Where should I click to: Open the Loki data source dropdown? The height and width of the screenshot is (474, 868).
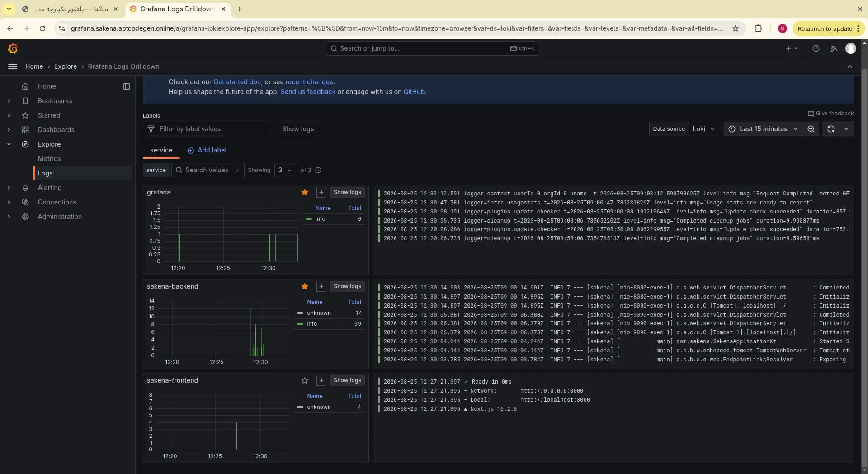click(x=704, y=129)
